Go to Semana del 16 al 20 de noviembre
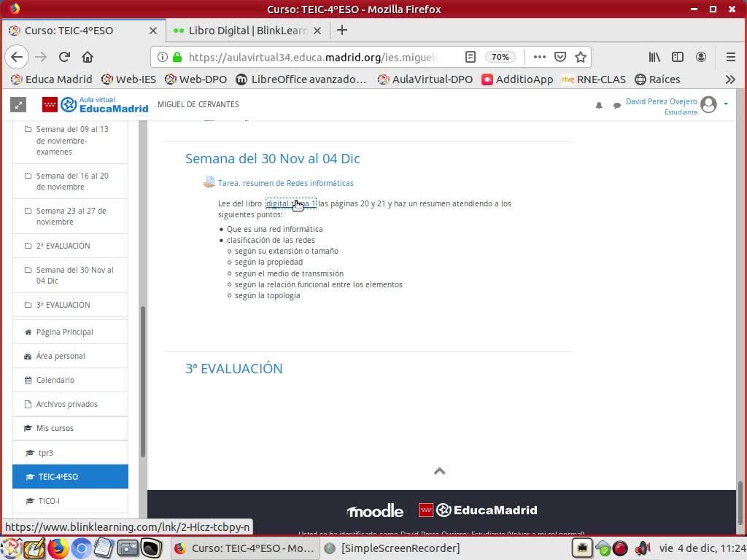 [71, 182]
